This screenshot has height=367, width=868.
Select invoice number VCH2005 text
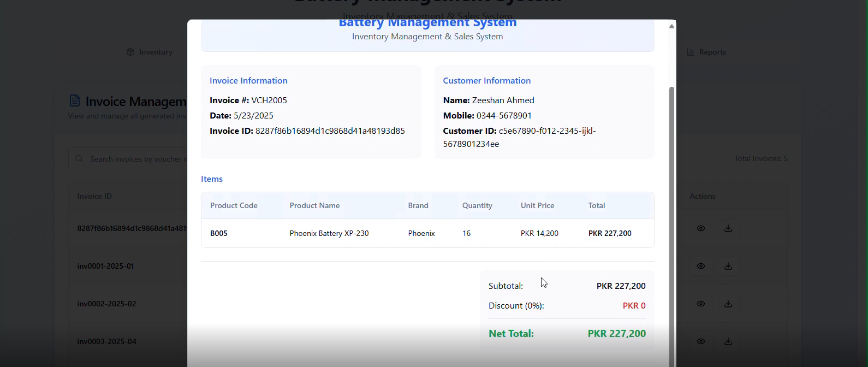269,100
